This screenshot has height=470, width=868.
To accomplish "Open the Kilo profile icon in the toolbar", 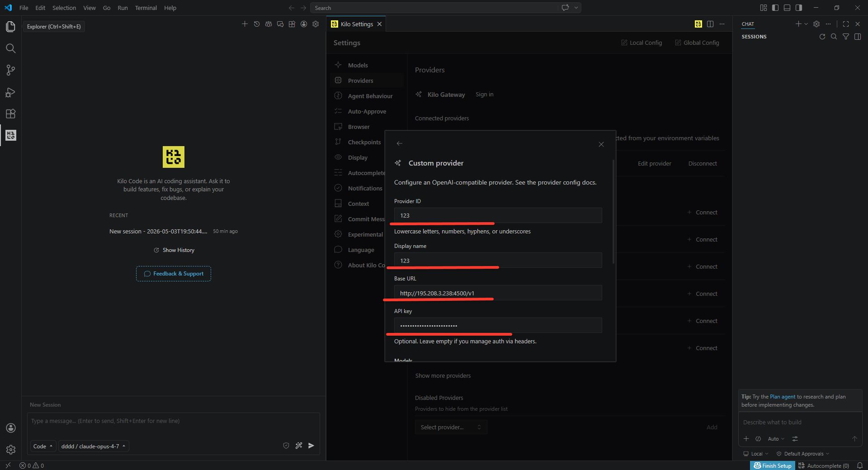I will tap(304, 24).
